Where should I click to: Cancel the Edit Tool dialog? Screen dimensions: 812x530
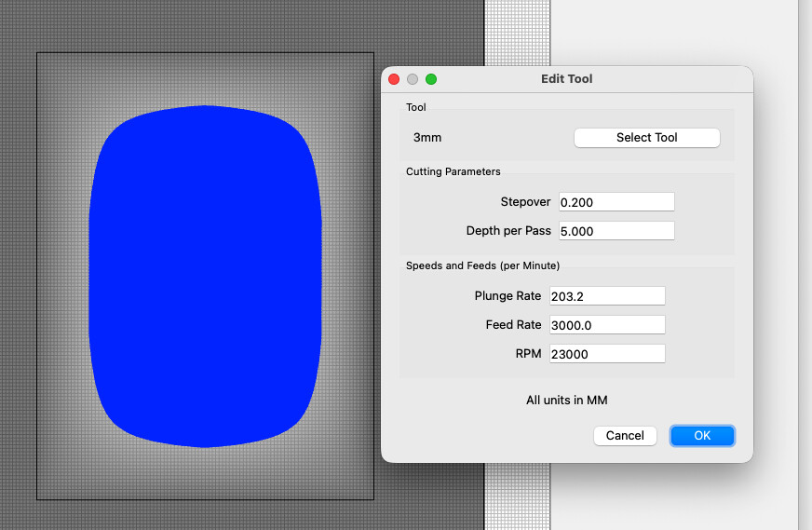(x=625, y=436)
